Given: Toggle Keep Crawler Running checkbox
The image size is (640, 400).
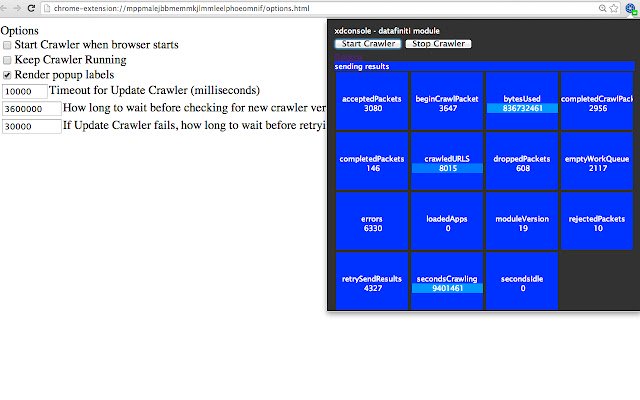Looking at the screenshot, I should click(x=7, y=60).
